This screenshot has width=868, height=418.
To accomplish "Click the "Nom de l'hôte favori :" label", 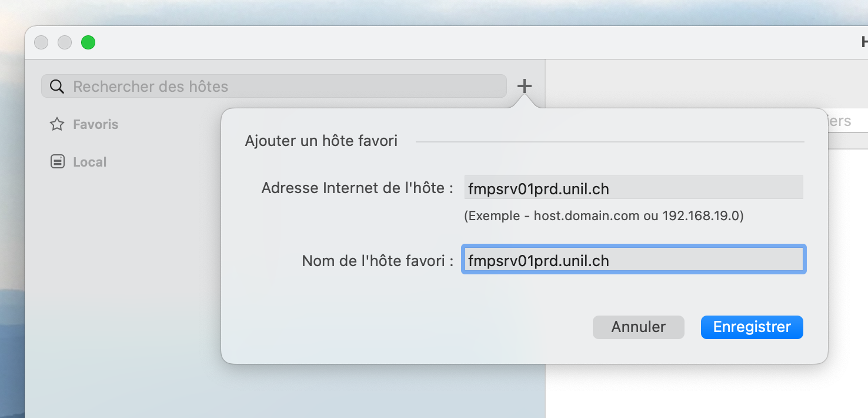I will 377,260.
